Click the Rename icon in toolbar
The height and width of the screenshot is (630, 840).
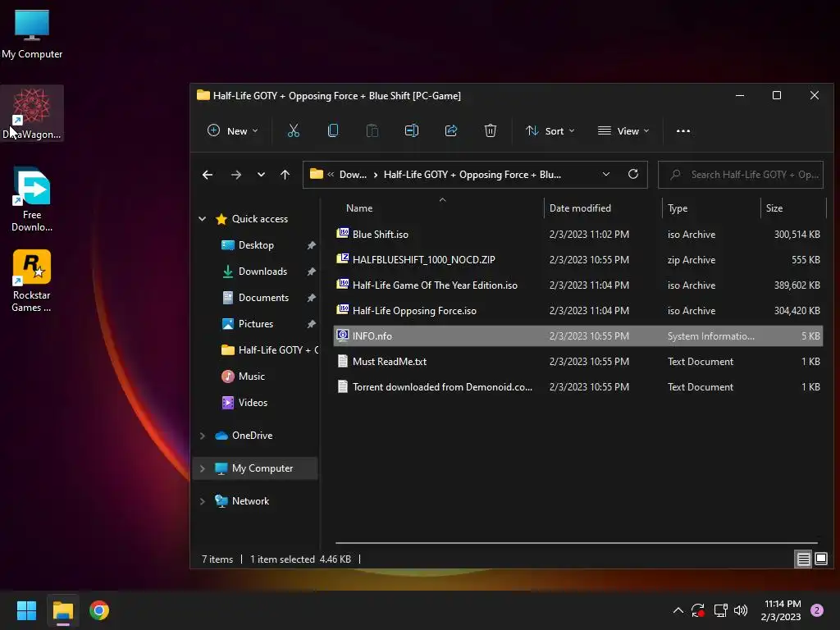point(412,130)
